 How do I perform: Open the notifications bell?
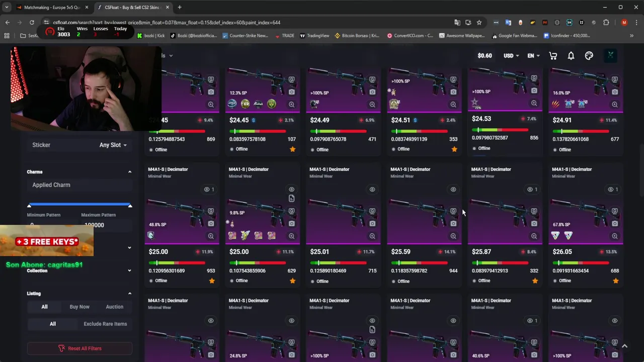coord(571,56)
